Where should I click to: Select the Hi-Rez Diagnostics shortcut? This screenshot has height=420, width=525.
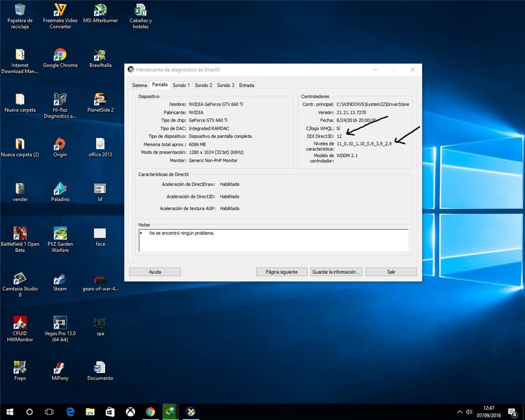(60, 106)
